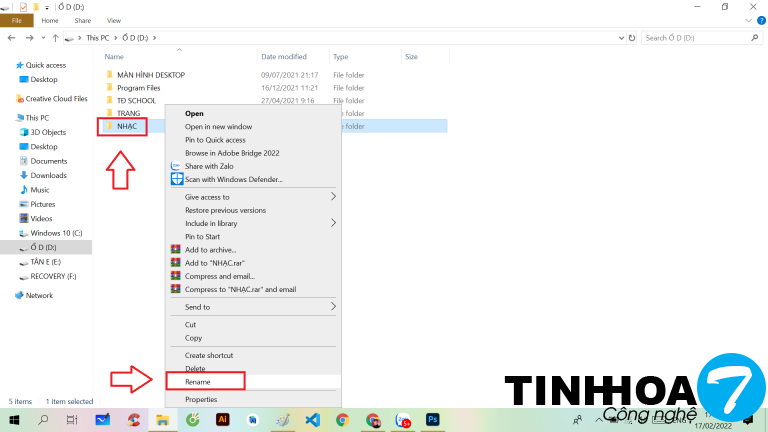Viewport: 768px width, 432px height.
Task: Click the Scan with Windows Defender shield icon
Action: (177, 179)
